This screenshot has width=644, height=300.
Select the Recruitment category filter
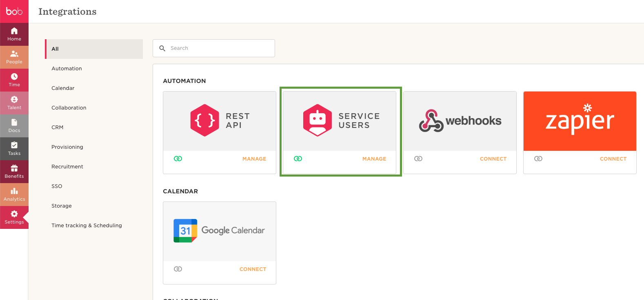pos(94,167)
